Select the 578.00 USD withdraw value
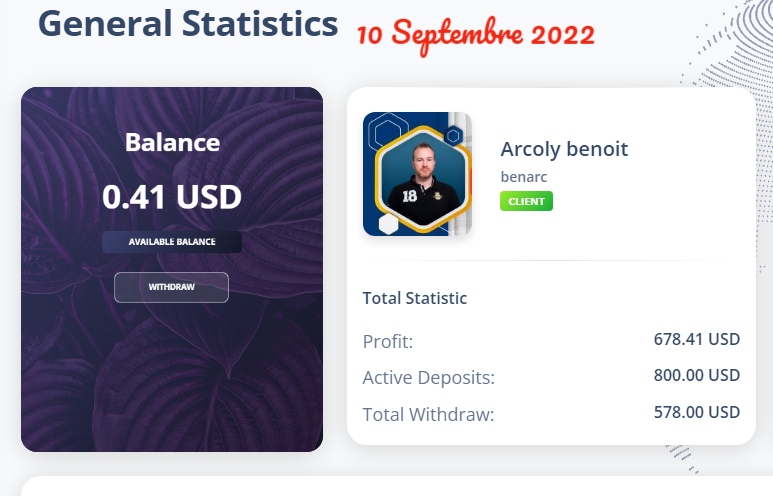Image resolution: width=773 pixels, height=496 pixels. 696,412
